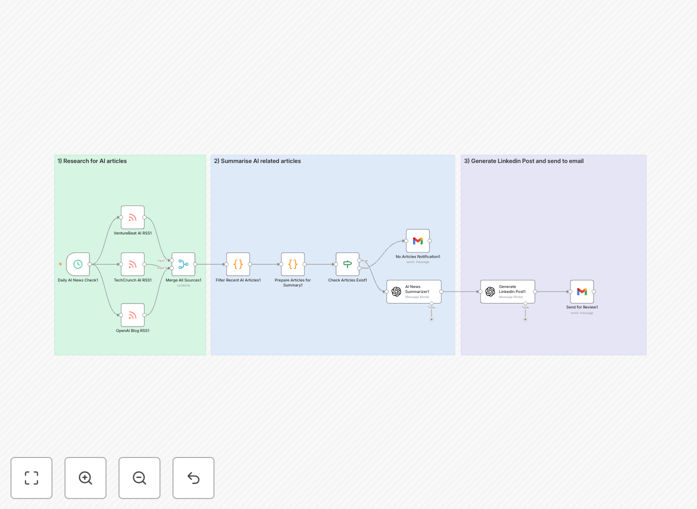Zoom in on the workflow canvas
The image size is (697, 509).
pyautogui.click(x=85, y=478)
